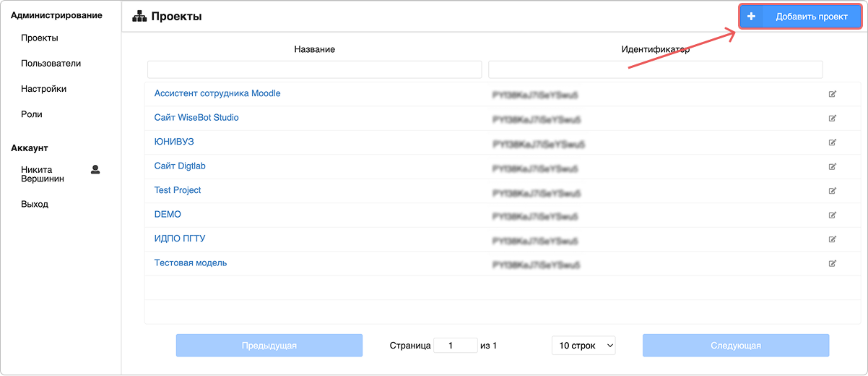The height and width of the screenshot is (376, 868).
Task: Edit the Test Project row via icon
Action: coord(832,191)
